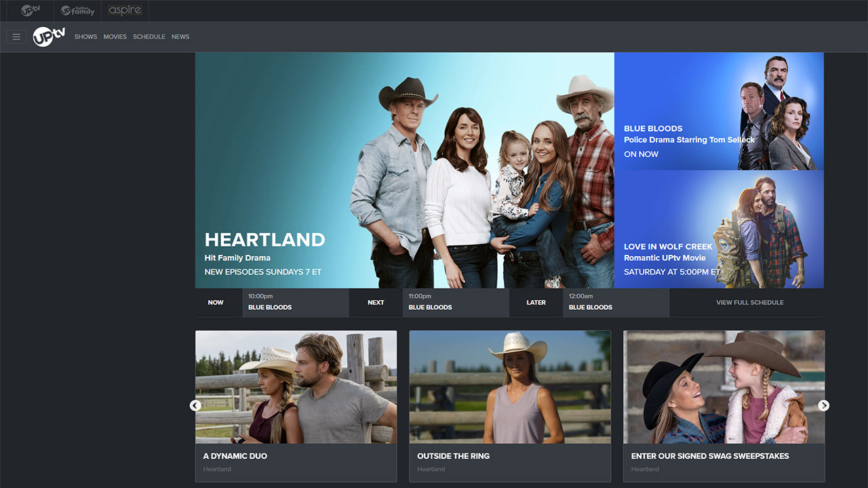The image size is (868, 488).
Task: Click the UPtv main logo
Action: [x=49, y=36]
